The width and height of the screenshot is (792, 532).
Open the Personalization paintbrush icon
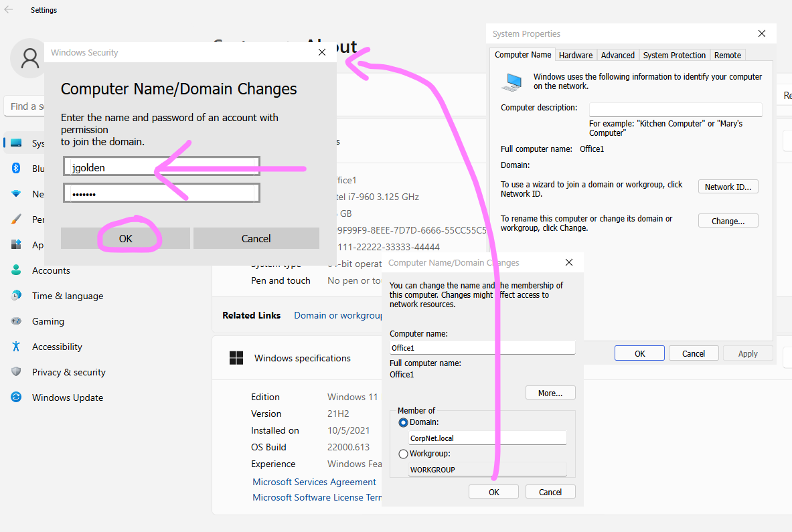tap(16, 219)
